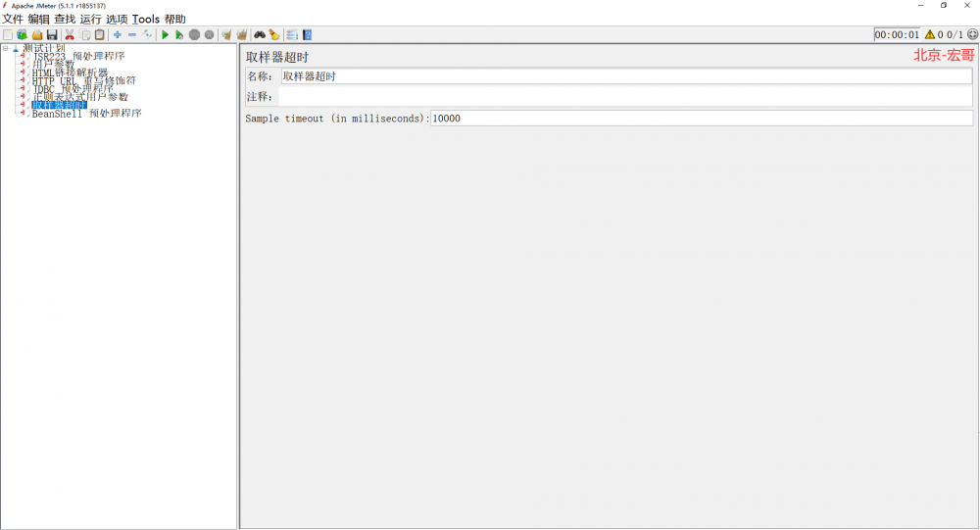Click the 注释 comment input field
This screenshot has width=980, height=530.
pos(626,96)
